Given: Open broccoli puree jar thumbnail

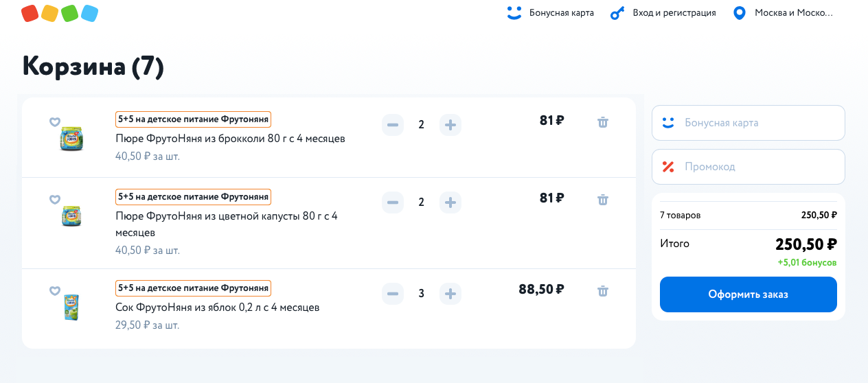Looking at the screenshot, I should click(71, 138).
